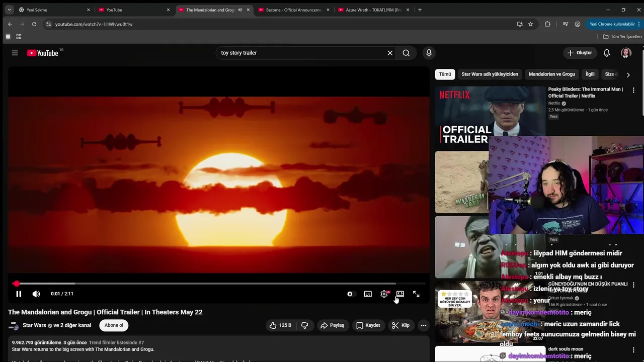This screenshot has height=362, width=644.
Task: Open the apps grid in the bookmarks bar
Action: (19, 37)
